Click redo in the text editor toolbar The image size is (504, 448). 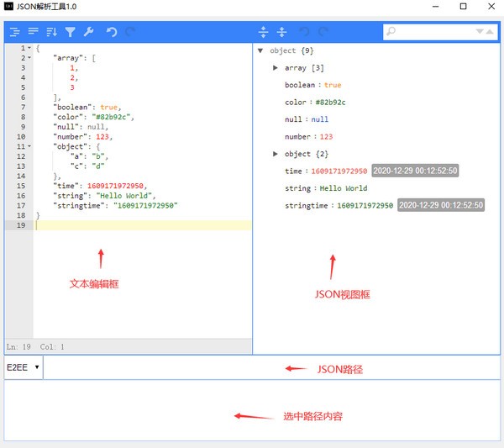click(x=129, y=32)
